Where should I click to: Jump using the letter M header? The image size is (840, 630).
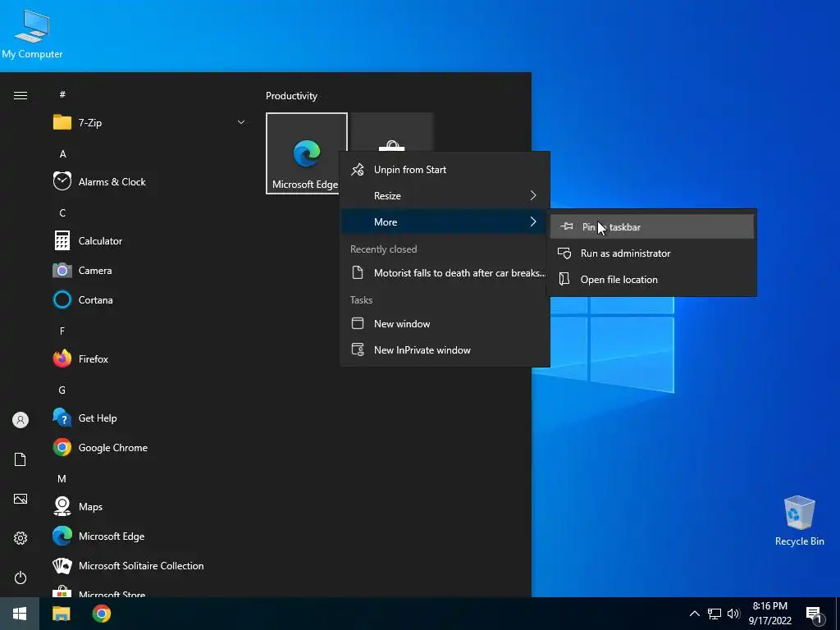(62, 478)
